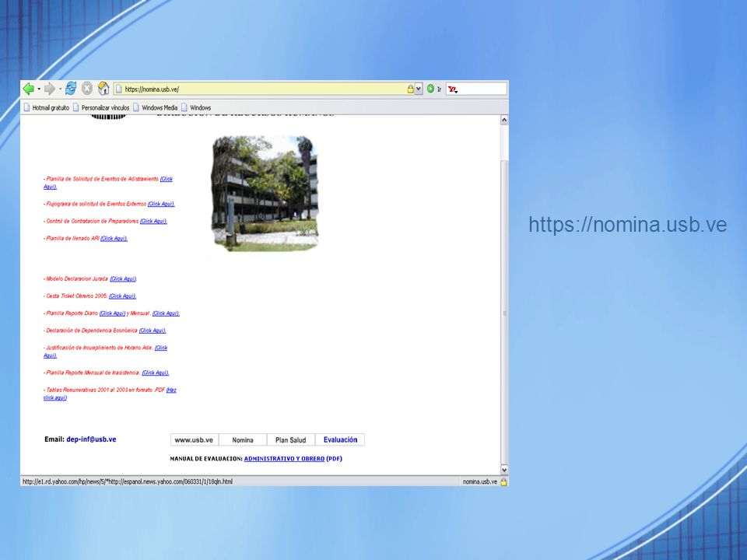Open the ADMINISTRATIVO Y OBRERO manual link
This screenshot has height=560, width=747.
coord(285,459)
